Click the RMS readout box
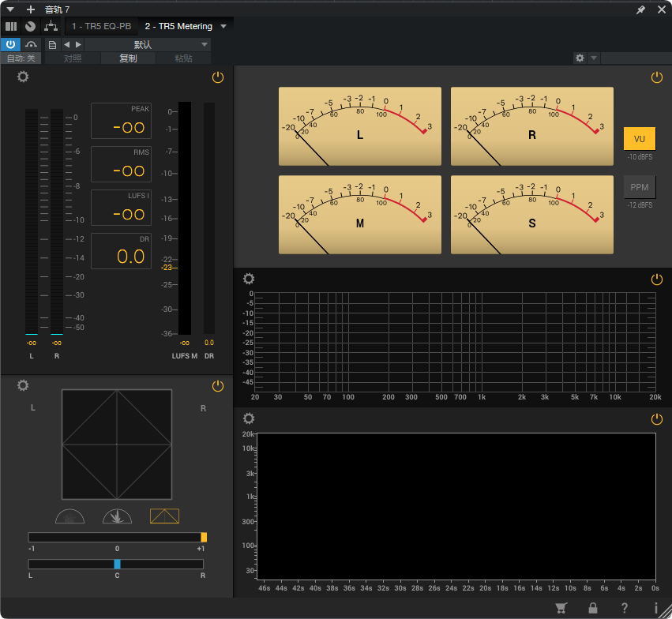The image size is (672, 619). click(x=122, y=164)
